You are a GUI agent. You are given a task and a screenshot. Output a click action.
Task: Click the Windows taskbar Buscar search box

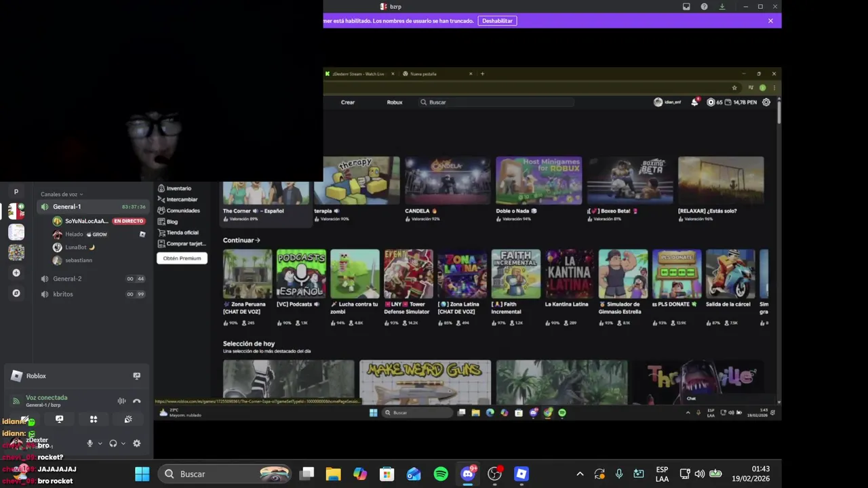[225, 474]
